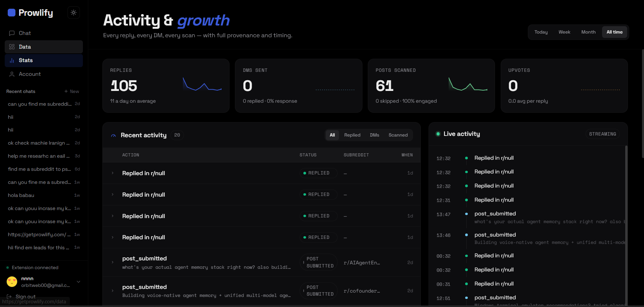The image size is (644, 307).
Task: Open chat 'hii find em leads for this ...'
Action: click(x=44, y=248)
